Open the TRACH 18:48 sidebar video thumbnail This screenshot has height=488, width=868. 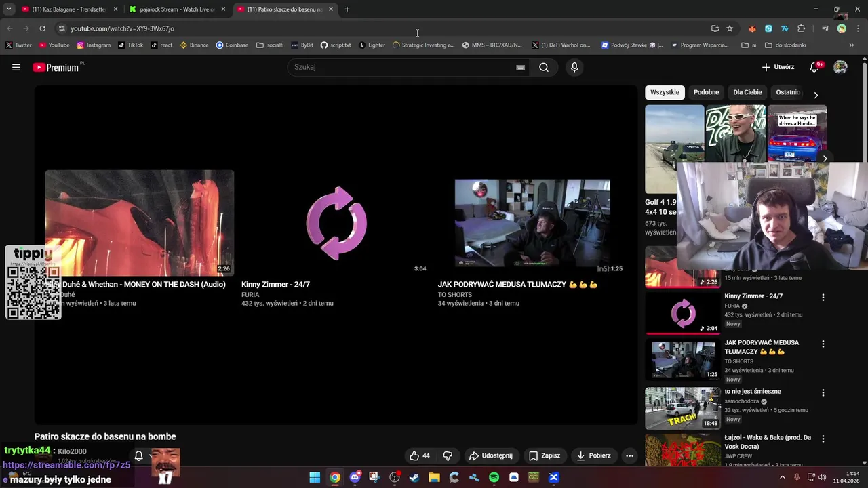point(683,408)
